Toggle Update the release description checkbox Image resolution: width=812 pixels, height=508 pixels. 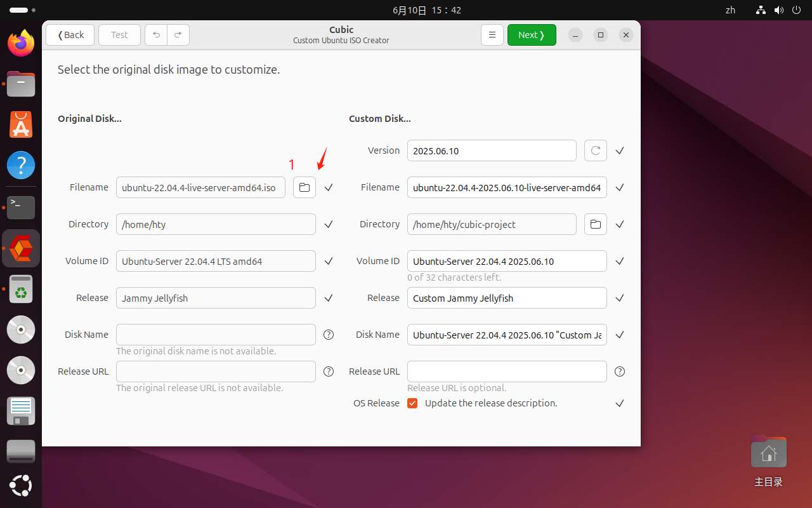[x=412, y=403]
